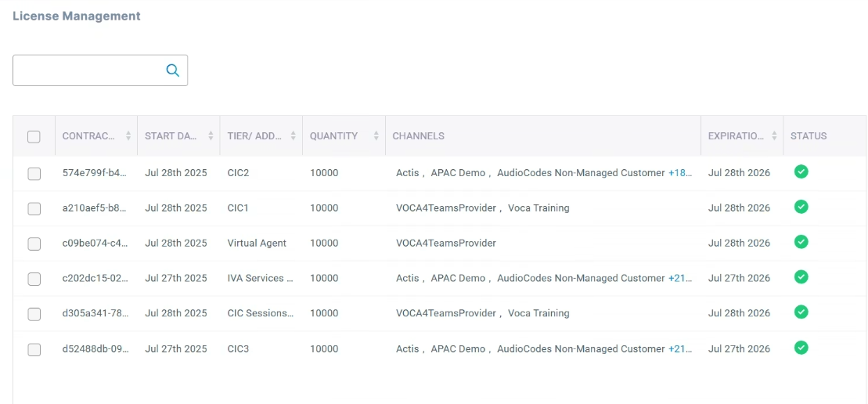This screenshot has height=404, width=868.
Task: Select the checkbox for contract 574e799f
Action: click(x=34, y=174)
